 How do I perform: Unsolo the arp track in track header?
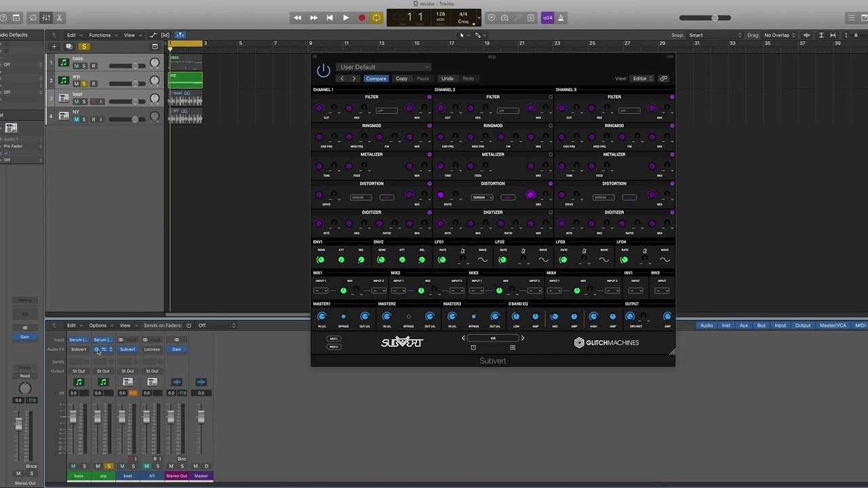click(84, 83)
